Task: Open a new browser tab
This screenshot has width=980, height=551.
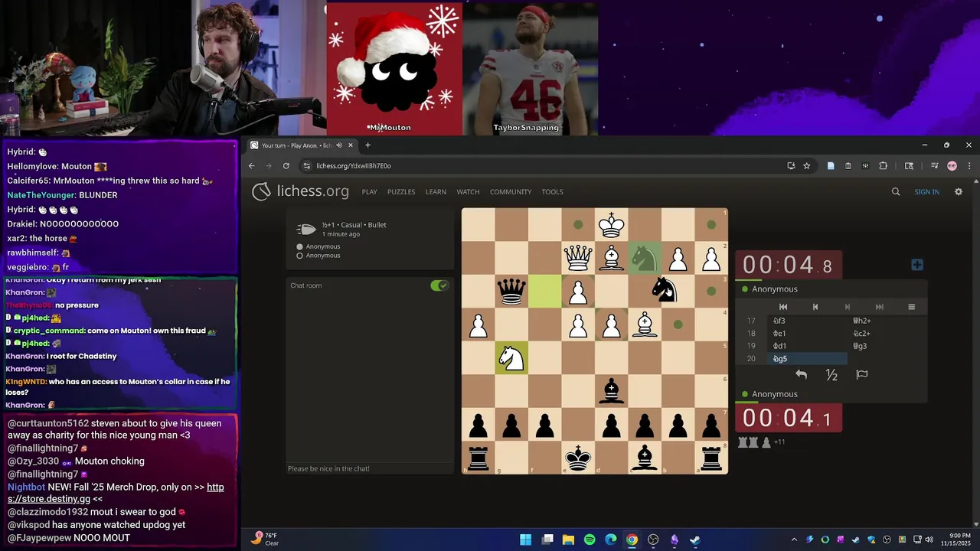Action: pyautogui.click(x=367, y=145)
